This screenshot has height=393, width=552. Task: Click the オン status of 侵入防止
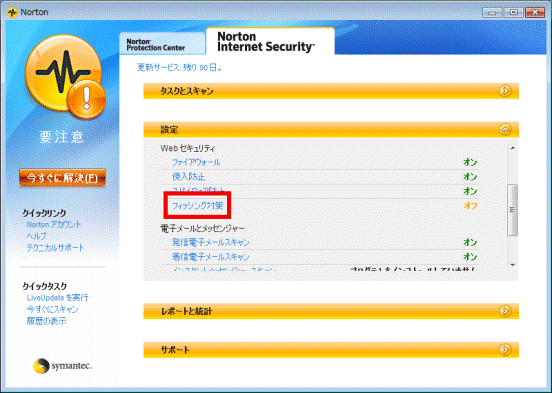pyautogui.click(x=470, y=177)
